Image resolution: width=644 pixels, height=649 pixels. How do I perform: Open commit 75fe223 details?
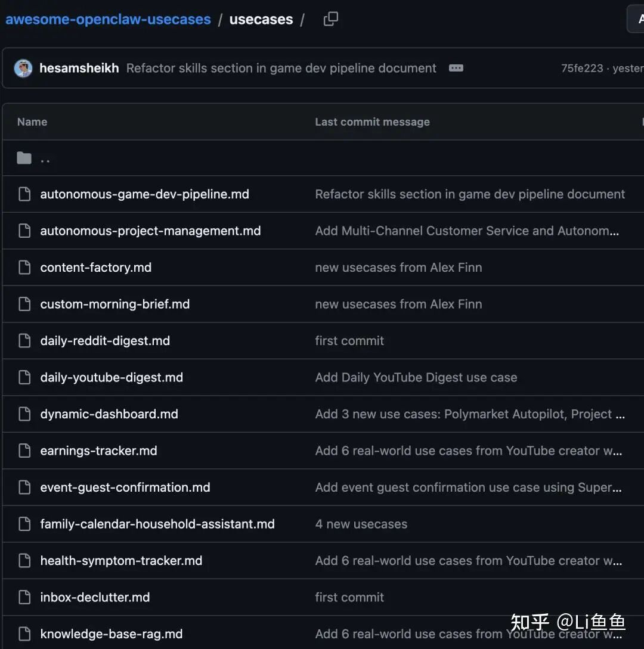[582, 68]
